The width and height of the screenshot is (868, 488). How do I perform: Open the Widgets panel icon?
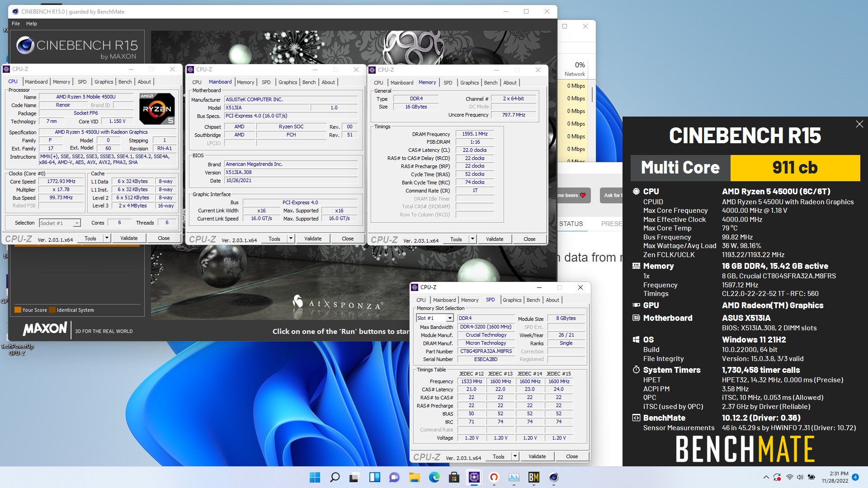point(374,477)
